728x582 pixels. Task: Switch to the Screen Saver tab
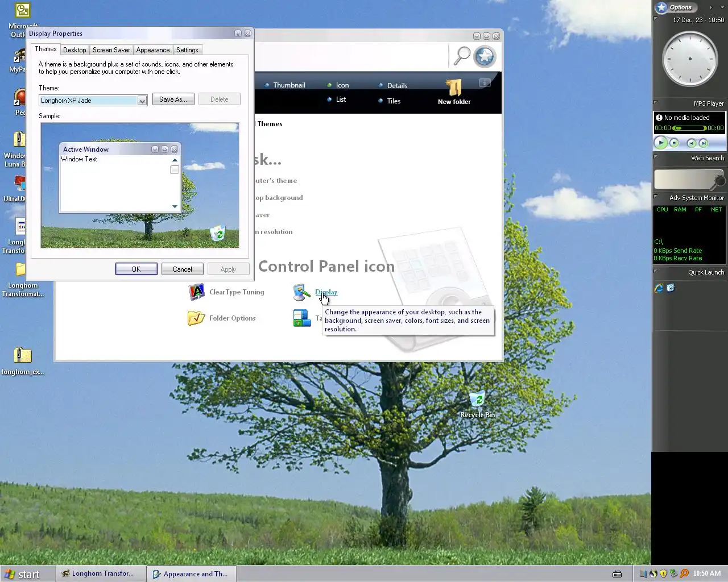pos(111,50)
